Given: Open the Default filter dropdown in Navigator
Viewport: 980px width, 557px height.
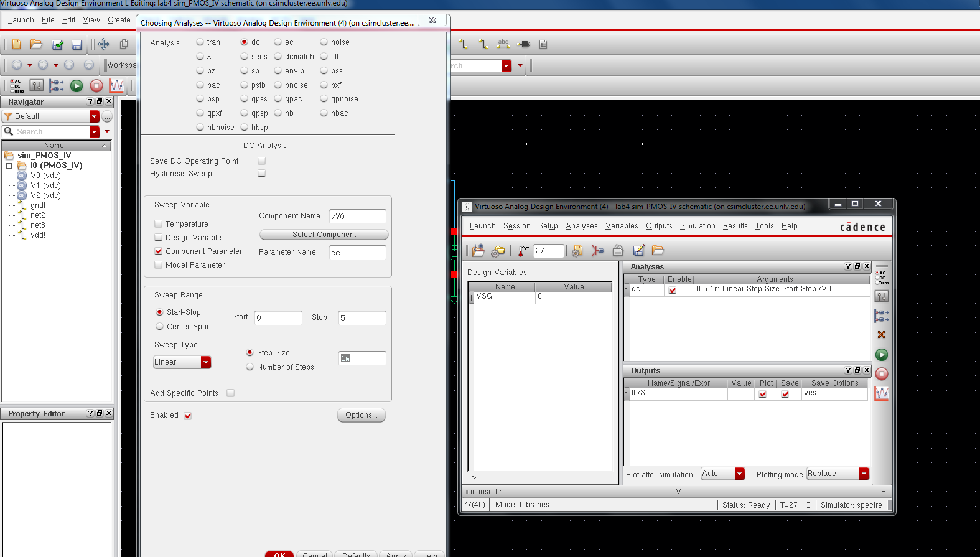Looking at the screenshot, I should click(94, 116).
